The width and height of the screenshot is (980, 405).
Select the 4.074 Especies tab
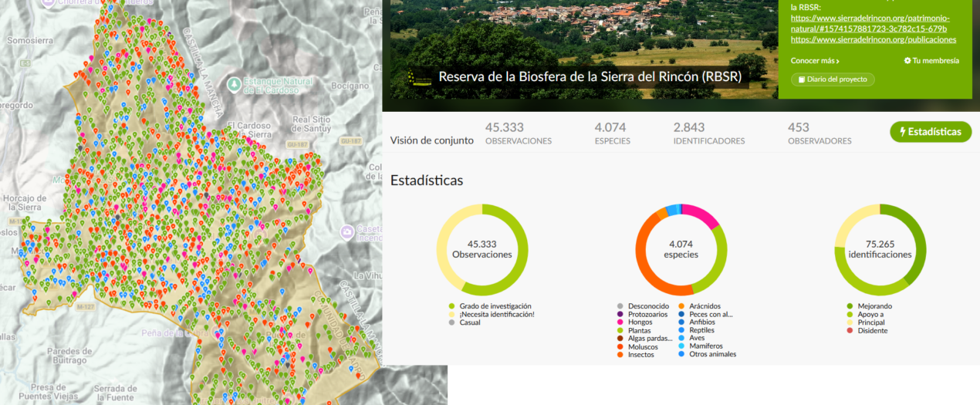tap(612, 133)
